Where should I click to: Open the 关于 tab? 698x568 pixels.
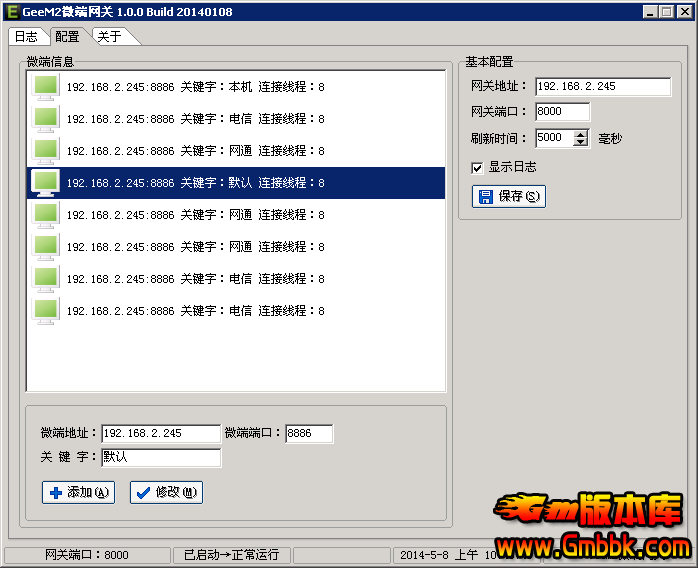point(109,37)
